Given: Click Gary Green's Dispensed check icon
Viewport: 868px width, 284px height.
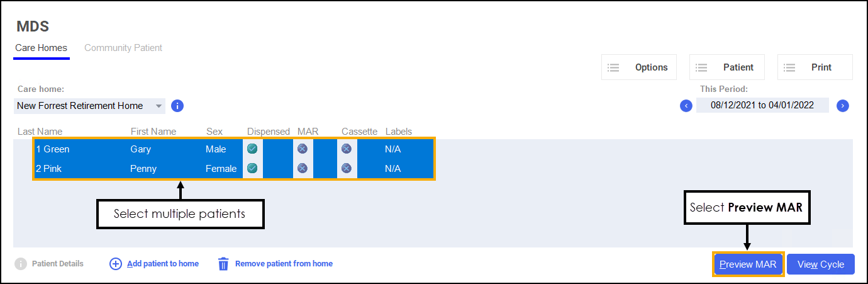Looking at the screenshot, I should click(x=252, y=149).
